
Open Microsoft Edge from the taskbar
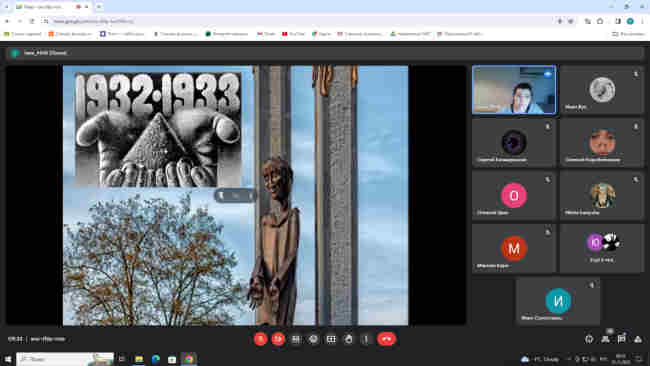tap(156, 359)
